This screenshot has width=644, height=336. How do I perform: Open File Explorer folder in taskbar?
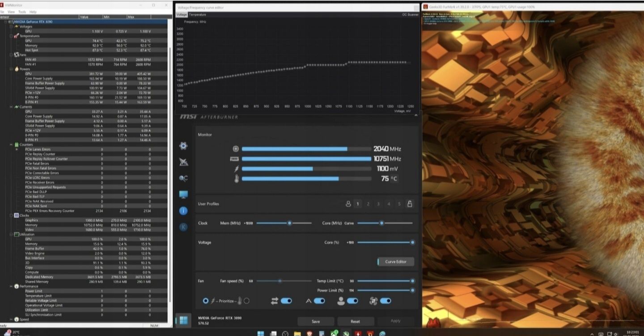click(x=297, y=333)
